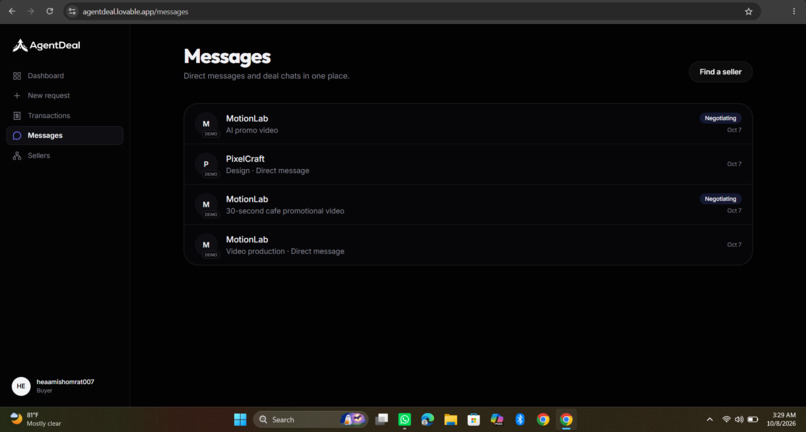Select the Messages sidebar item
The image size is (806, 432).
point(65,136)
